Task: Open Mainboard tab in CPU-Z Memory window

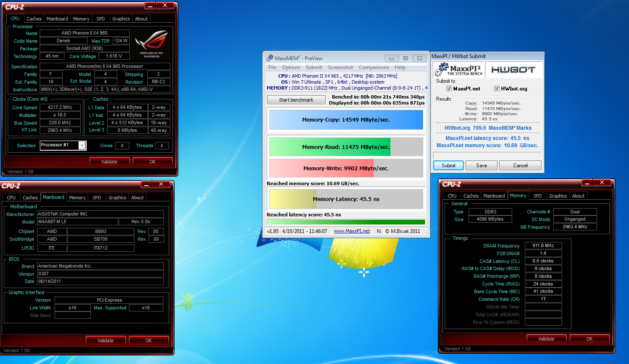Action: click(494, 196)
